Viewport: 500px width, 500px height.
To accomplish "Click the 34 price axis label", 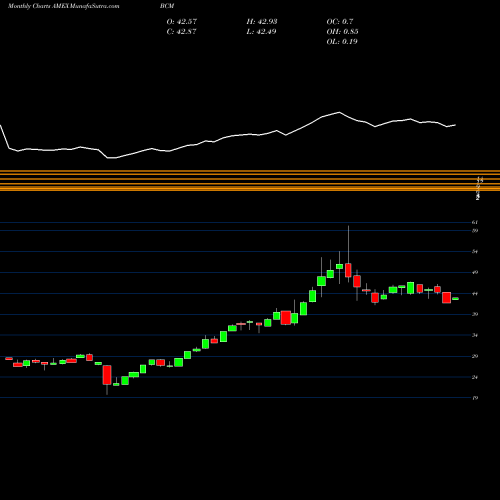I will click(475, 335).
